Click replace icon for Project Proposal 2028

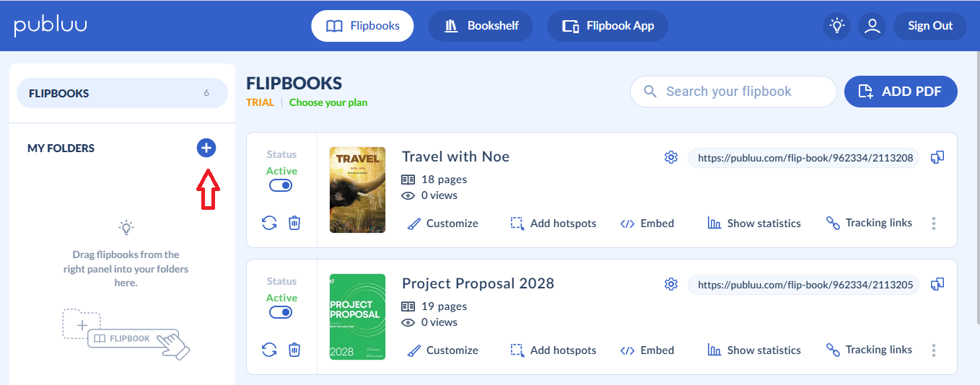pyautogui.click(x=269, y=350)
